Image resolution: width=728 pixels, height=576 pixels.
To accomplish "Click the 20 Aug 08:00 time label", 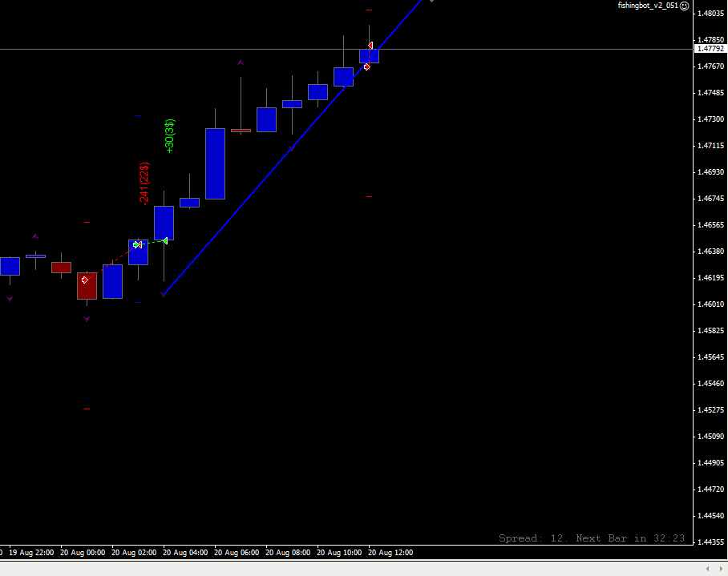I will tap(288, 552).
